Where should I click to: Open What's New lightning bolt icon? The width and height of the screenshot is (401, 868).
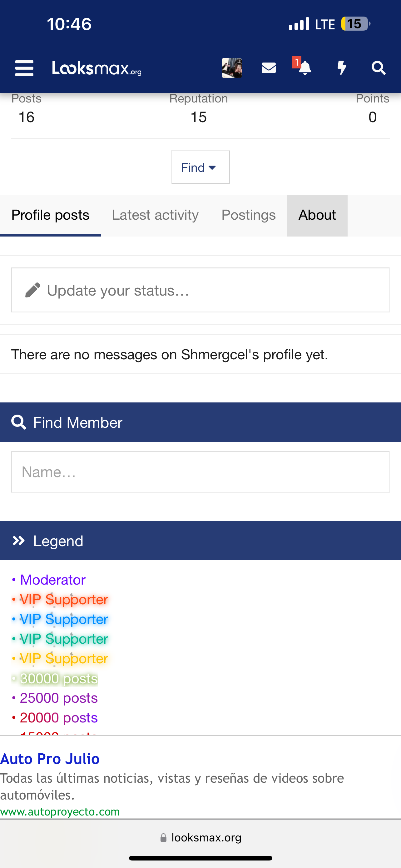(342, 68)
